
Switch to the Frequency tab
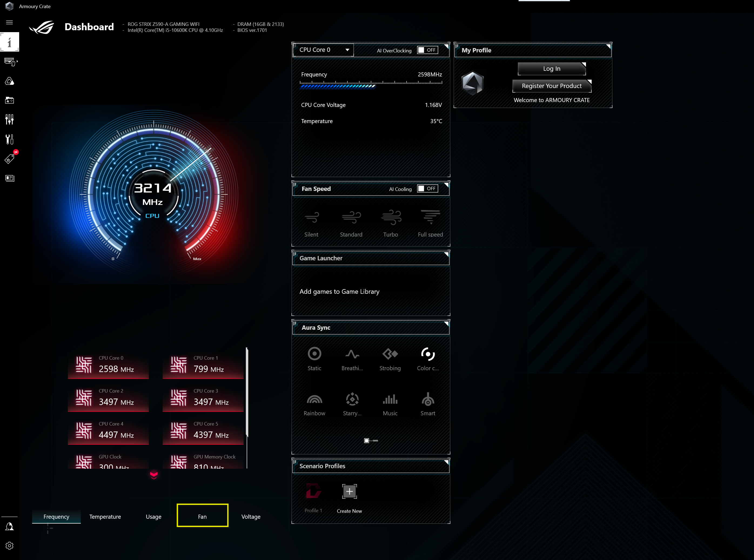coord(56,517)
